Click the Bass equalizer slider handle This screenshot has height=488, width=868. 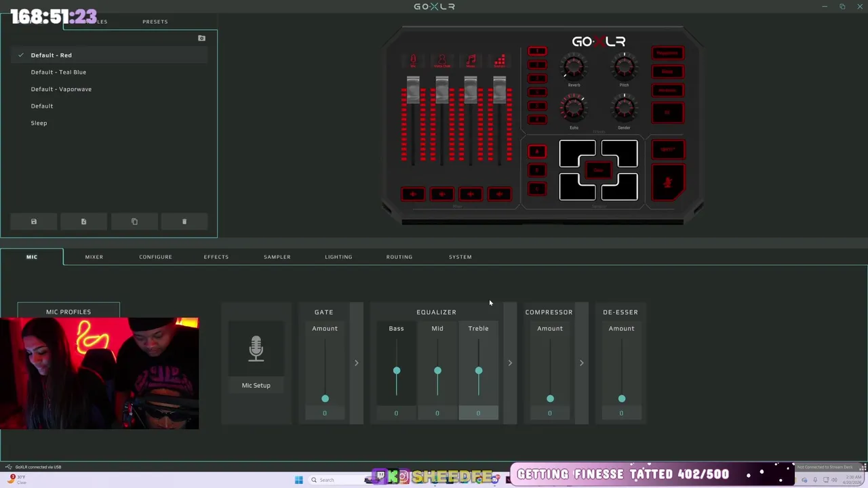397,371
